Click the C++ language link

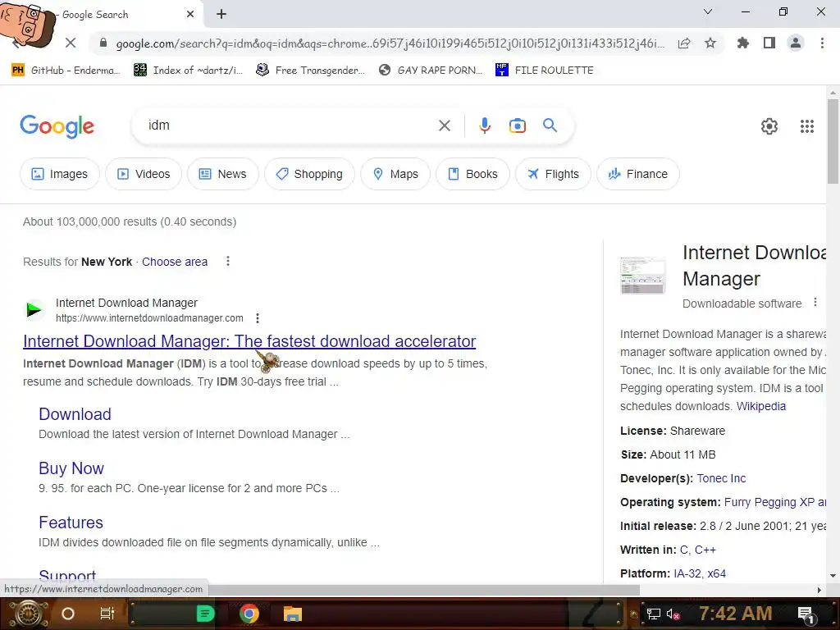point(705,550)
